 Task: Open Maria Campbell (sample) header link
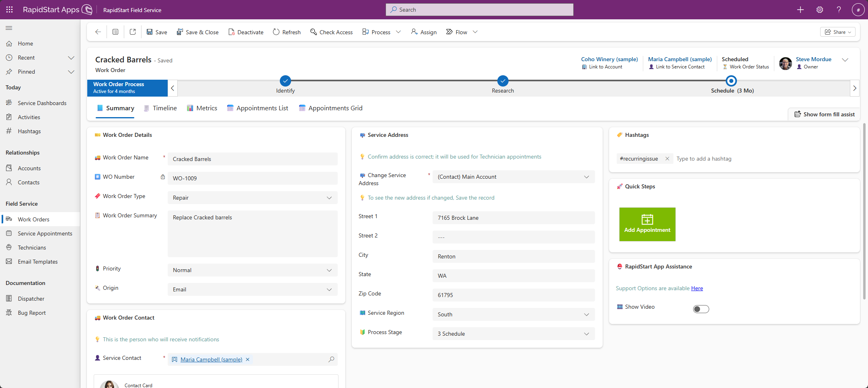(x=680, y=59)
